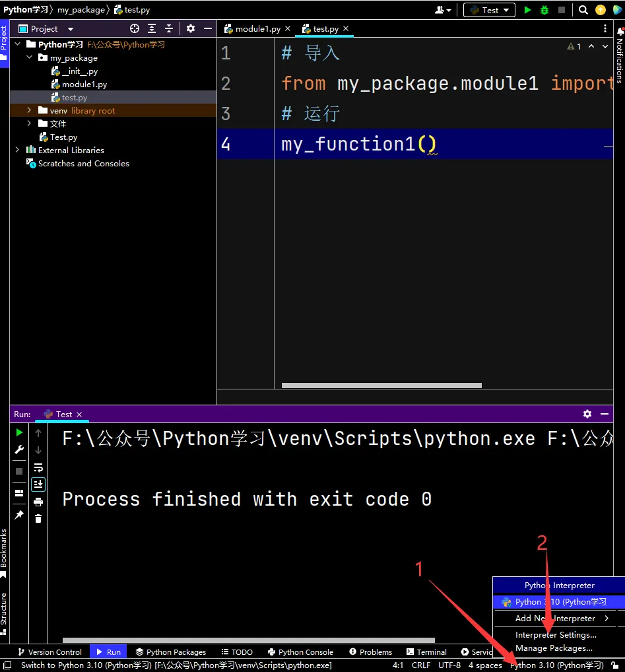Viewport: 625px width, 672px height.
Task: Expand the 文件 folder
Action: pos(29,123)
